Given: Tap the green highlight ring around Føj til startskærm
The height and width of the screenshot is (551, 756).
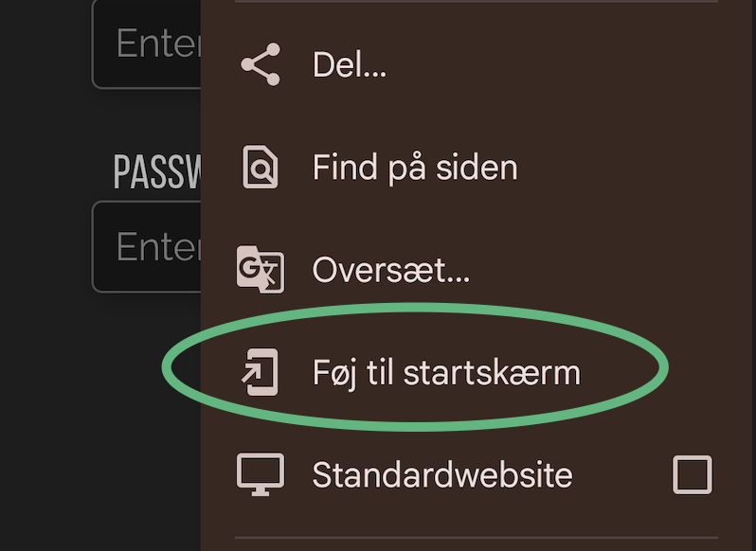Looking at the screenshot, I should (415, 309).
